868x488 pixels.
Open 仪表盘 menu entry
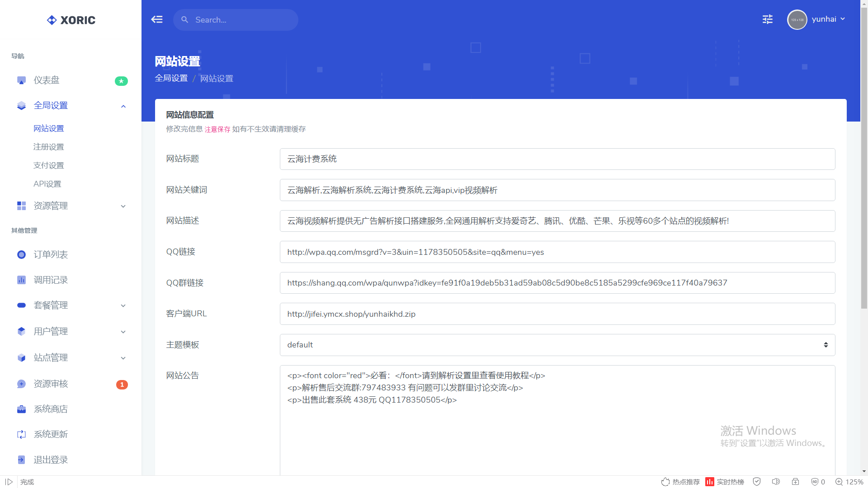point(47,80)
